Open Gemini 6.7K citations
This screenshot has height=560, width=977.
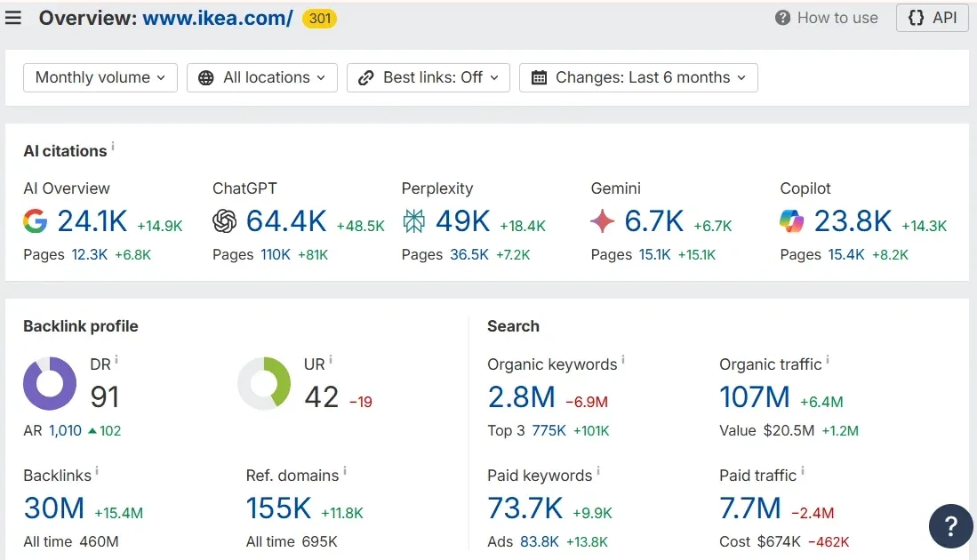point(654,221)
